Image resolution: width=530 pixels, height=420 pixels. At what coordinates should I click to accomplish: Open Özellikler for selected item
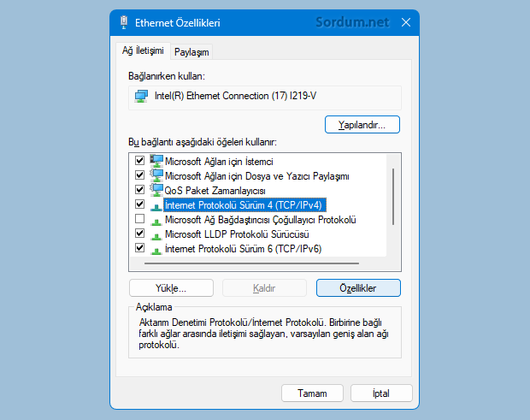pos(358,288)
